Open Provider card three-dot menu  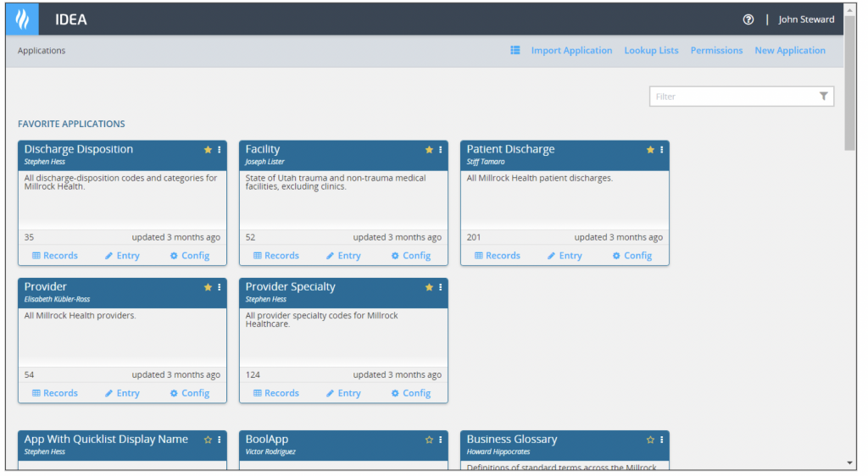(220, 287)
